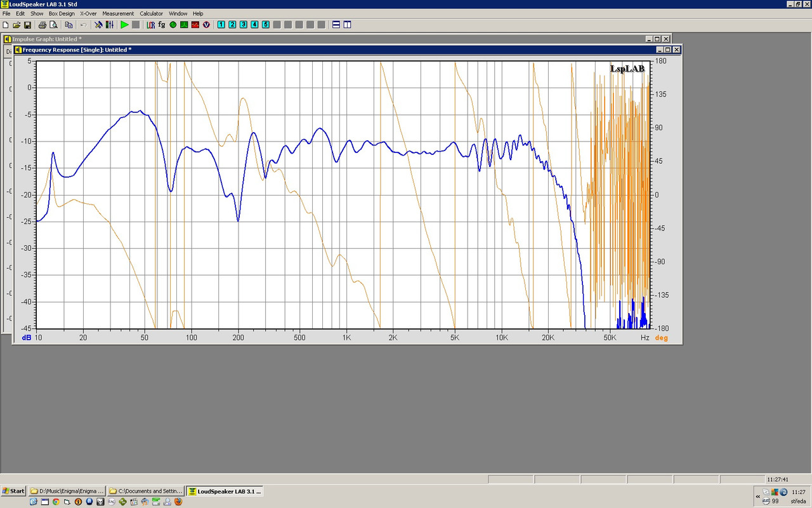Maximize the Frequency Response window
812x508 pixels.
pos(668,50)
